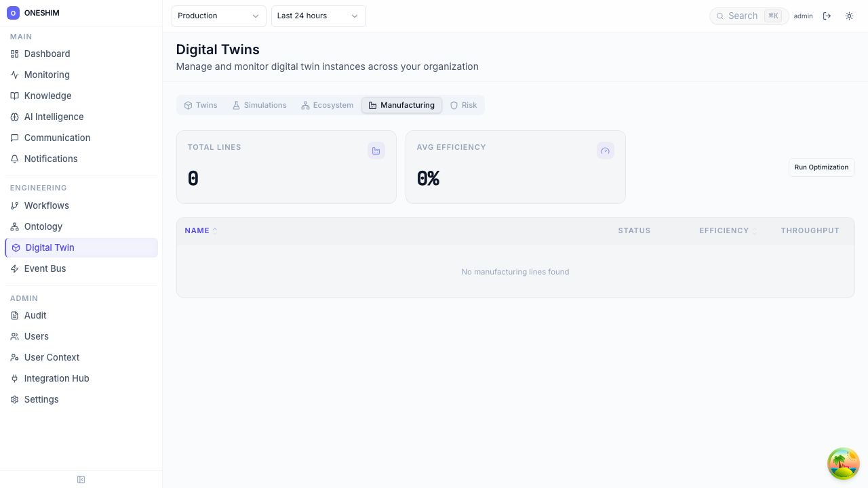Screen dimensions: 868x488
Task: Select the Risk tab
Action: 463,105
